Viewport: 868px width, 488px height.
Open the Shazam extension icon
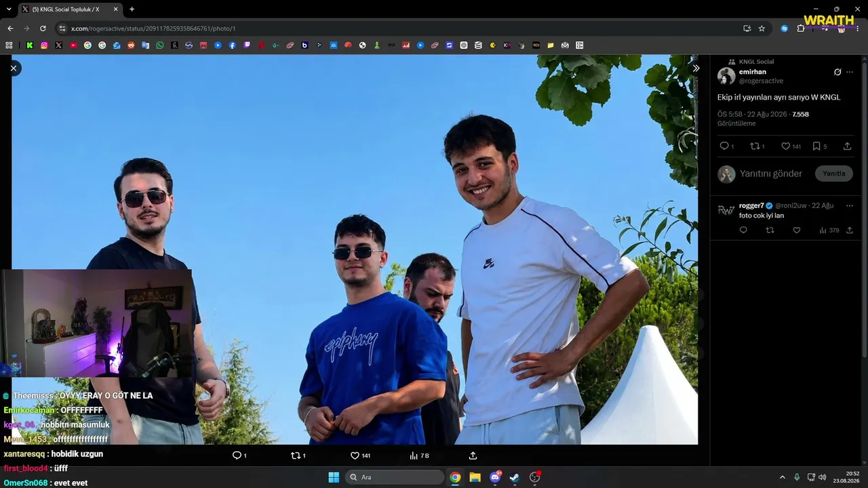pyautogui.click(x=785, y=28)
